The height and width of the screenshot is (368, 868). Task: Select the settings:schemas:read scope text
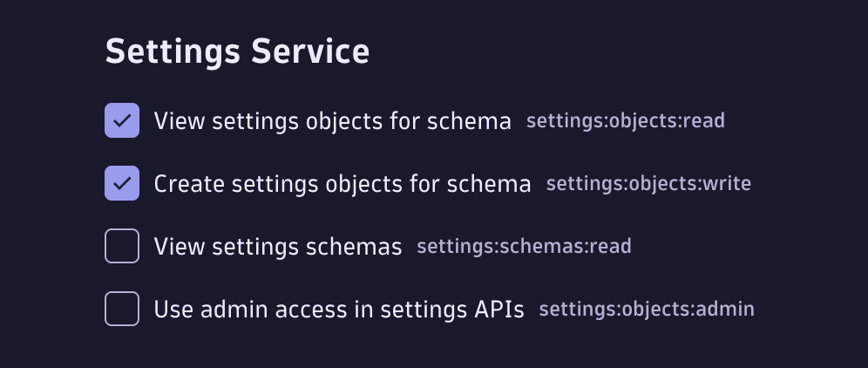point(523,247)
